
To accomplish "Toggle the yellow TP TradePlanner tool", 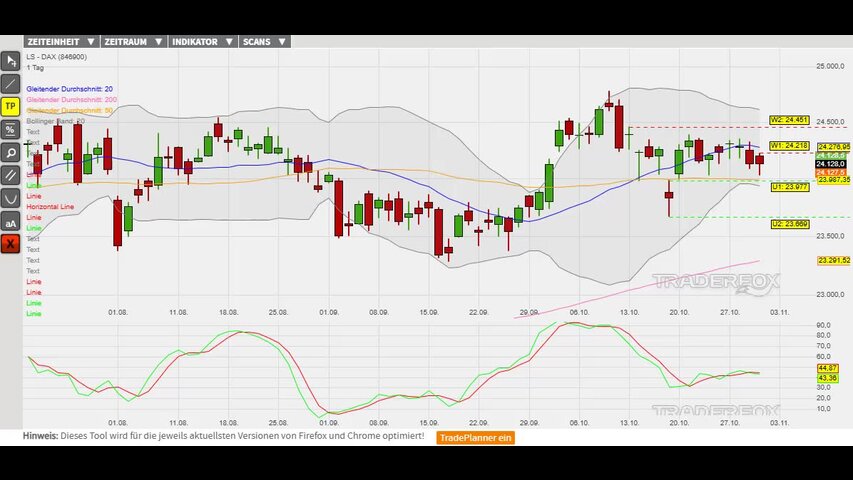I will pyautogui.click(x=11, y=107).
